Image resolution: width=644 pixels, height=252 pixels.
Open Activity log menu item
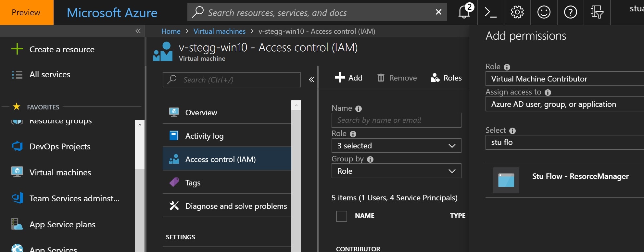point(227,136)
